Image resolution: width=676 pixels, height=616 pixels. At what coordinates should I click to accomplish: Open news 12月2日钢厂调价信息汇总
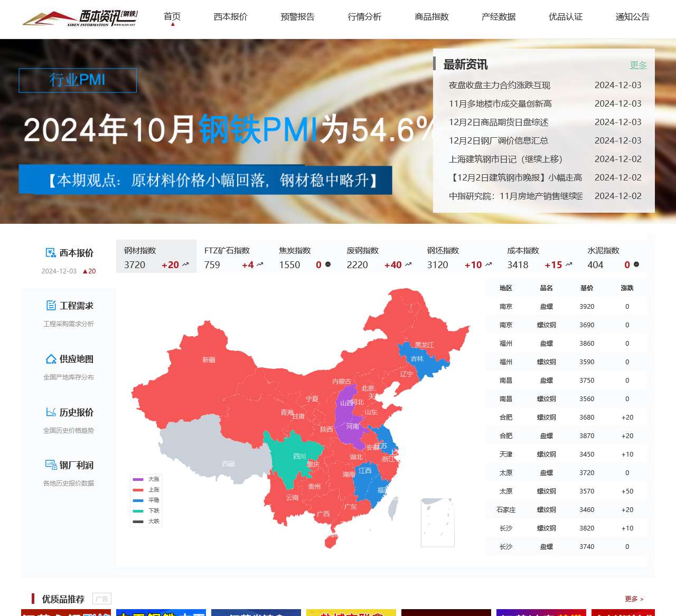[x=499, y=140]
